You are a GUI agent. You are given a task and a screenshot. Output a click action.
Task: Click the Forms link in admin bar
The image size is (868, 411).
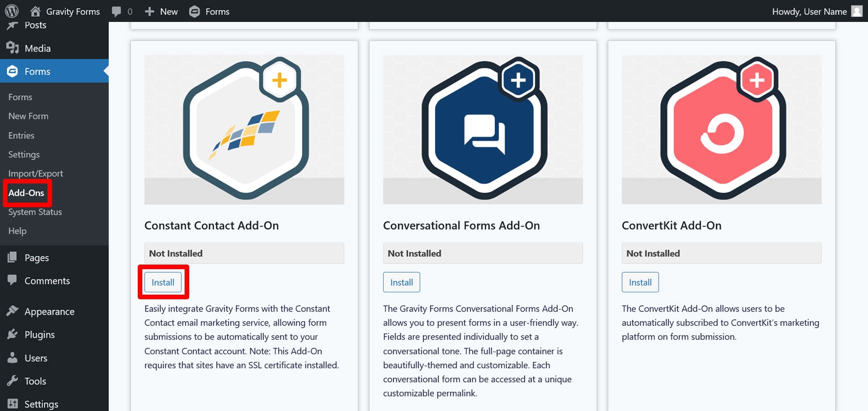[218, 12]
